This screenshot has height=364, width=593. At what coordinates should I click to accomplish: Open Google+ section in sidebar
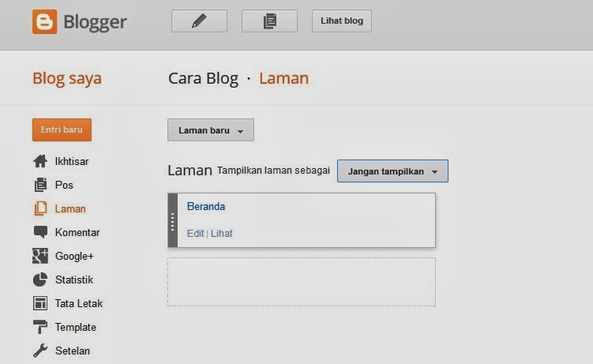(x=74, y=257)
